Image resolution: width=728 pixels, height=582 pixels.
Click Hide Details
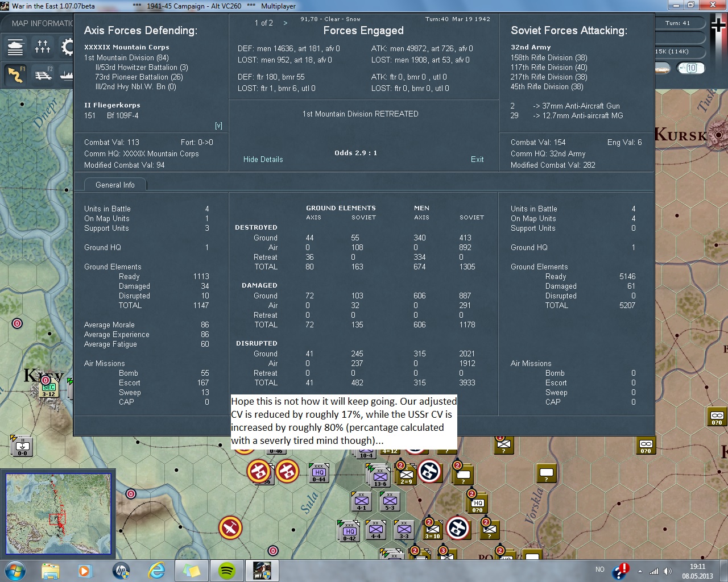263,160
